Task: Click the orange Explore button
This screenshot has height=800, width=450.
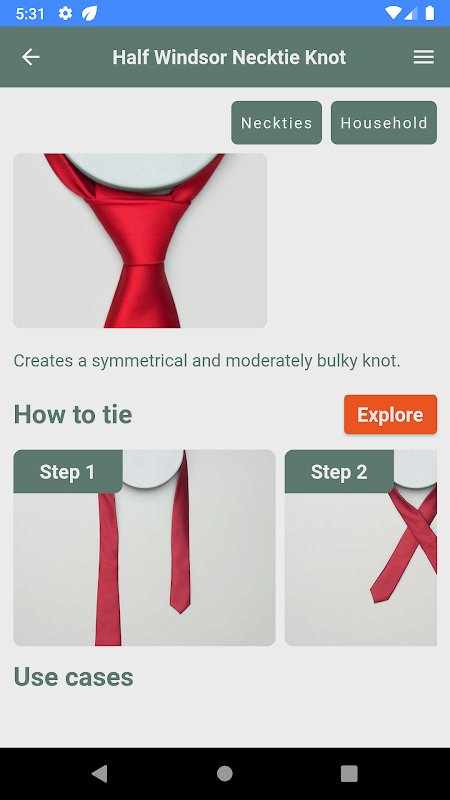Action: pos(390,414)
